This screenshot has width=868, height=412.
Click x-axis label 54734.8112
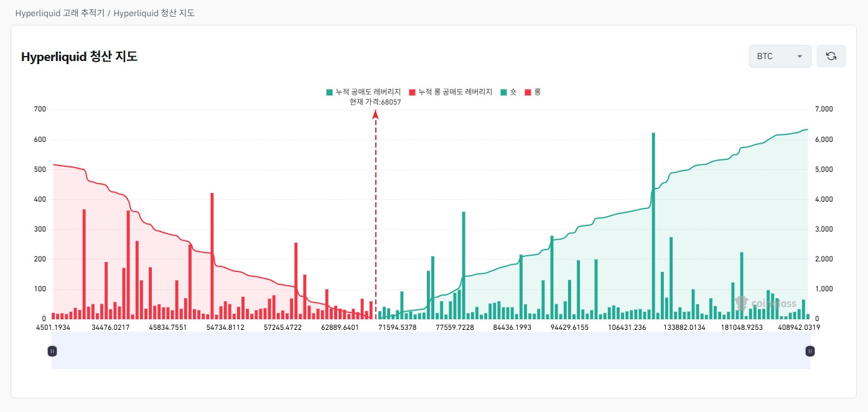(226, 327)
